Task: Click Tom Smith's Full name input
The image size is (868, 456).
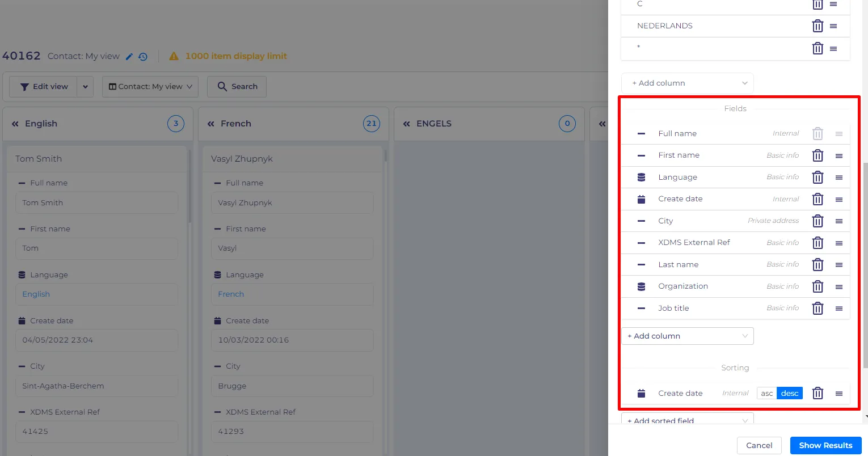Action: point(96,202)
